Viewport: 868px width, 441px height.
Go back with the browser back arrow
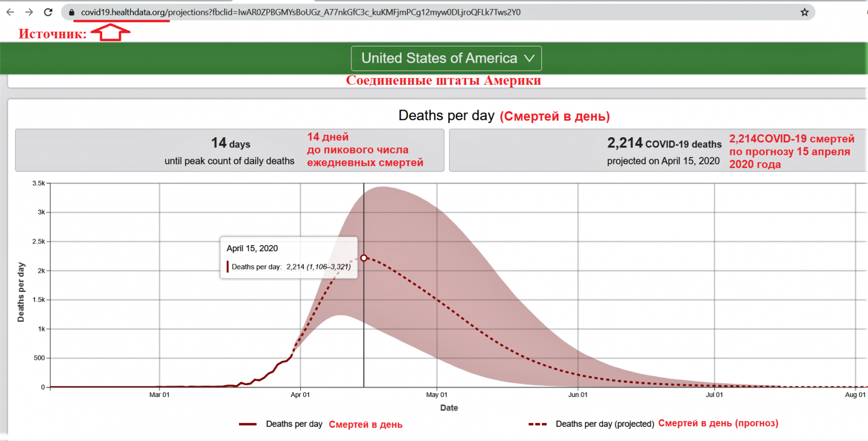tap(10, 12)
